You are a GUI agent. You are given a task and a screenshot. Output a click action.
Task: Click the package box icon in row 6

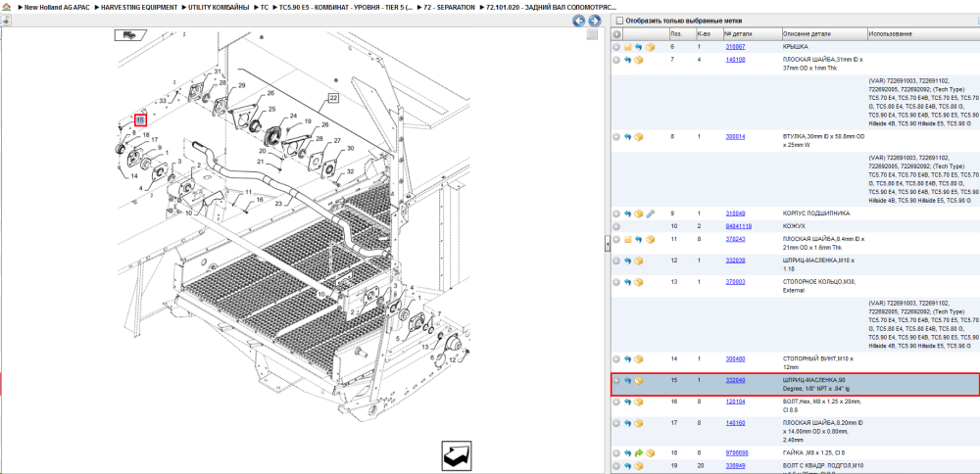[x=650, y=47]
